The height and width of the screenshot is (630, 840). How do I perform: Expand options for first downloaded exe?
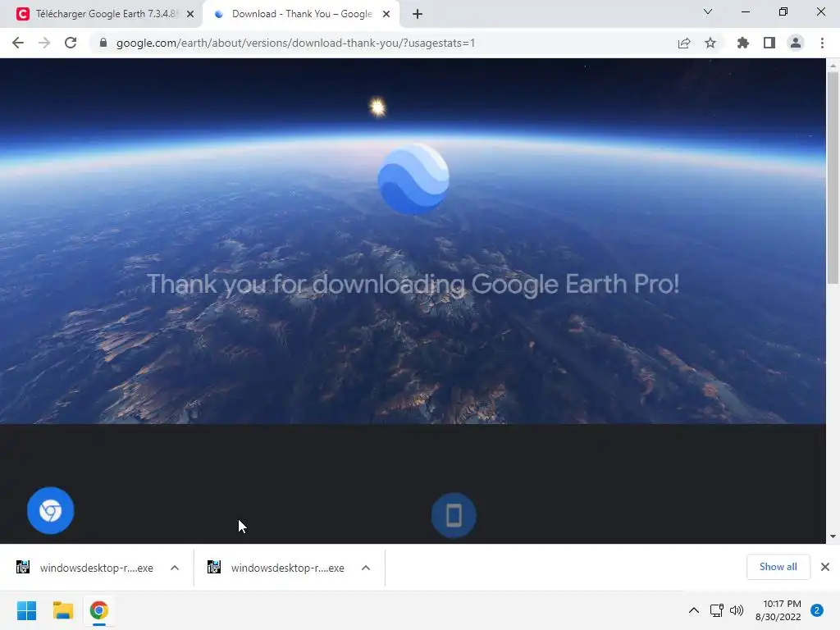175,568
